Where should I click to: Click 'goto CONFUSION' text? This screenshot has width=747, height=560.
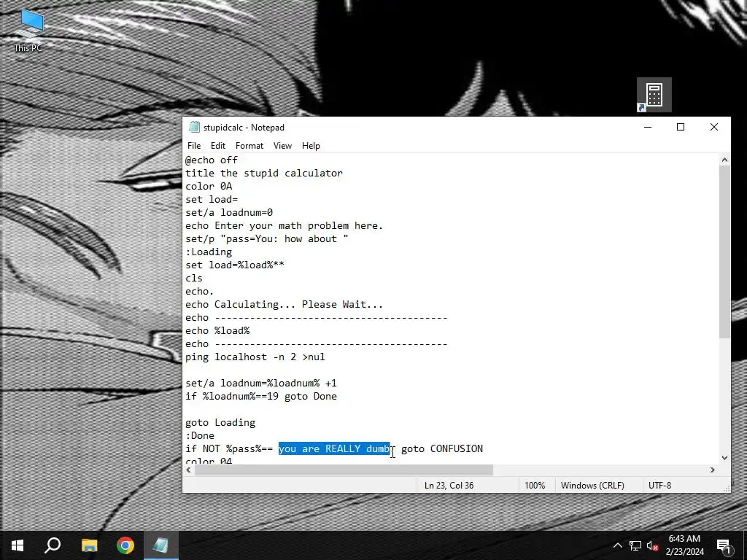pos(442,448)
